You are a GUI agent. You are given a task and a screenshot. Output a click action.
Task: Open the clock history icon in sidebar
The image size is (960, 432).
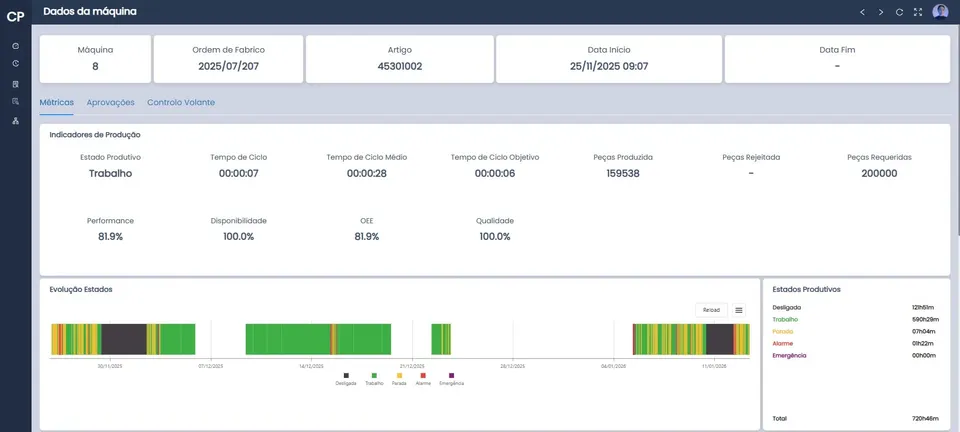pyautogui.click(x=15, y=64)
